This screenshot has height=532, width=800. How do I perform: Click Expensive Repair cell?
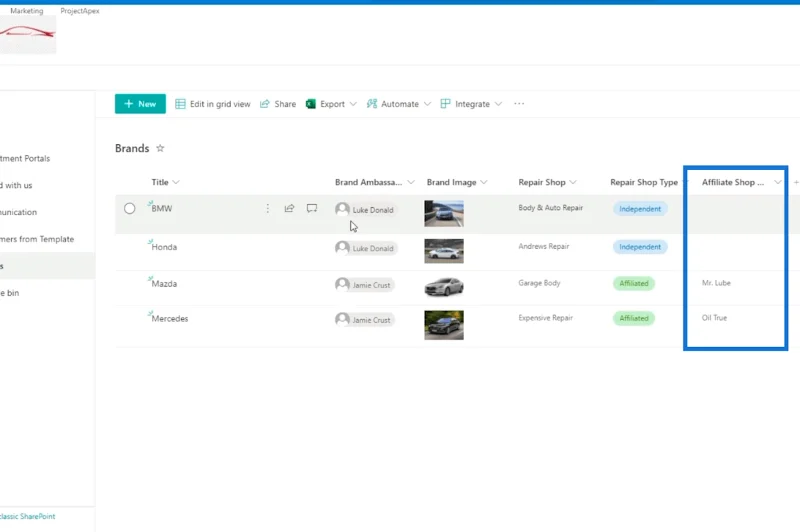545,318
